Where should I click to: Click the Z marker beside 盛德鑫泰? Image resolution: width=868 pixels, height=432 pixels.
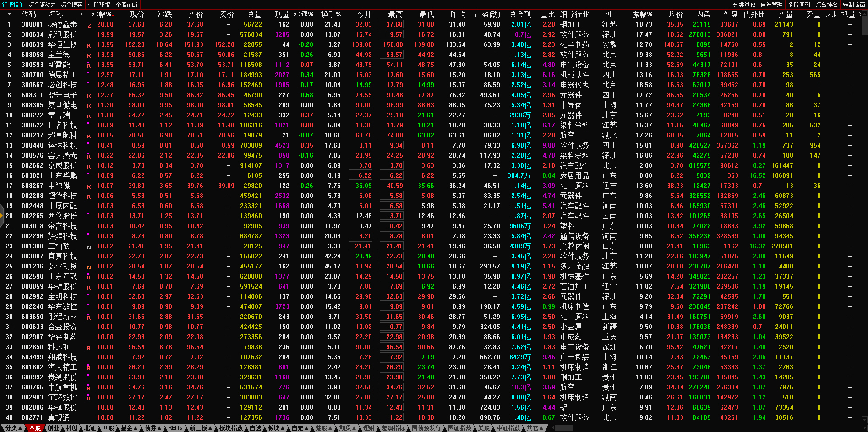click(x=89, y=25)
